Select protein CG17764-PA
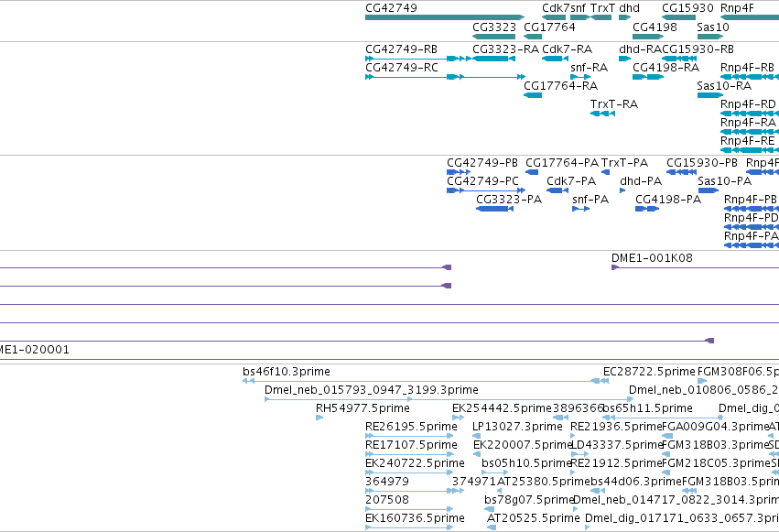This screenshot has height=532, width=779. 562,163
